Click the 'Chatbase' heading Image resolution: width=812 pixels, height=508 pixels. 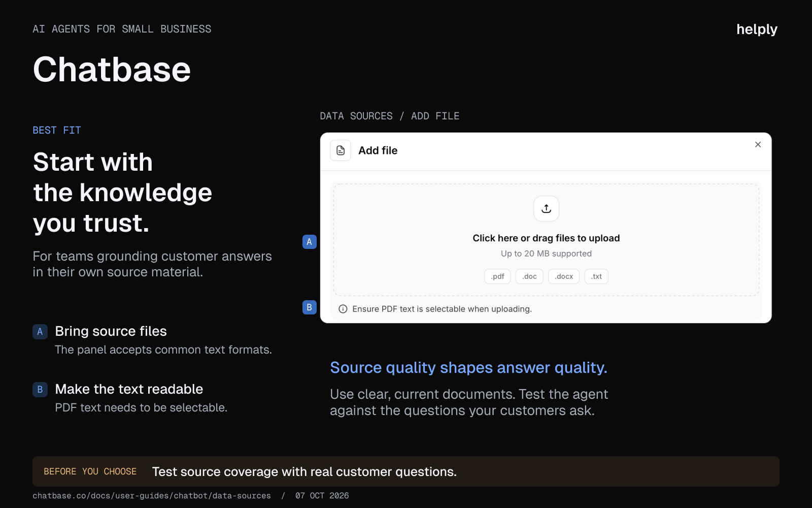tap(112, 70)
